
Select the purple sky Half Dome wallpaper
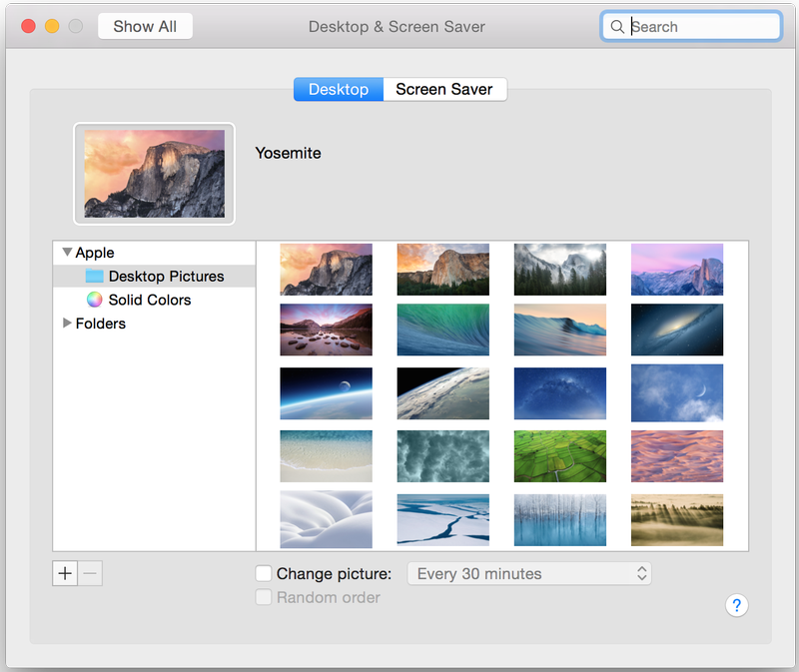(677, 269)
